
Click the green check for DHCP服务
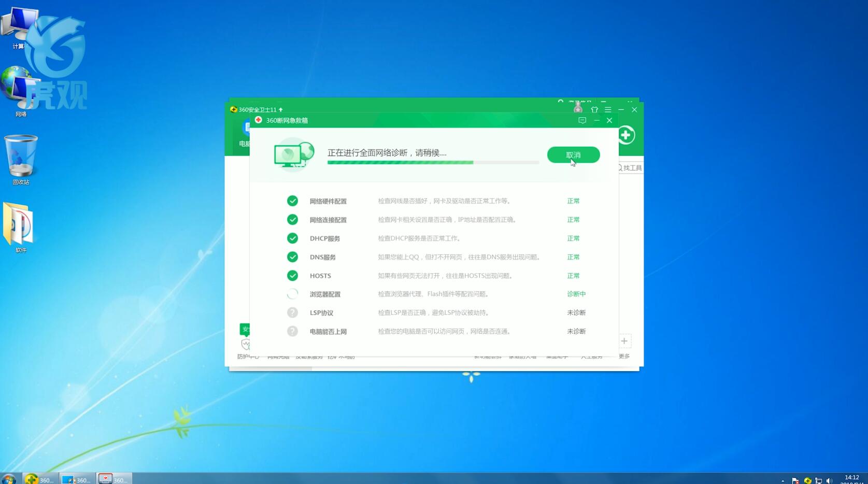(x=292, y=238)
